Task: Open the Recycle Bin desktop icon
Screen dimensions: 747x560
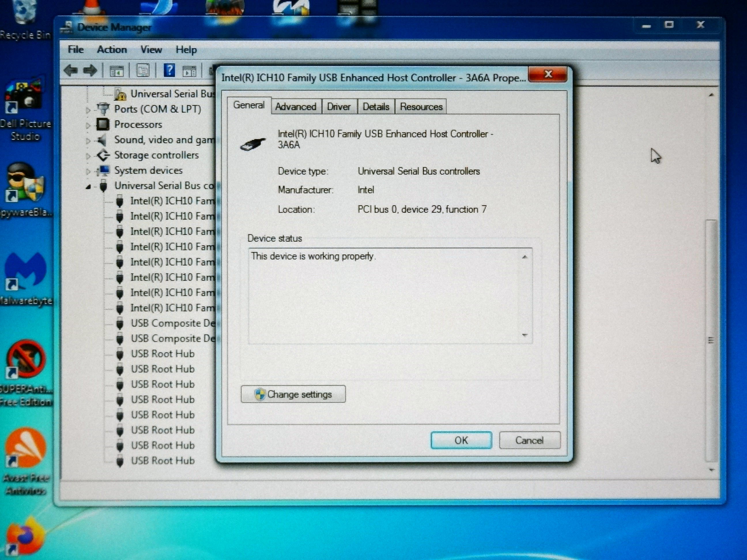Action: [x=25, y=19]
